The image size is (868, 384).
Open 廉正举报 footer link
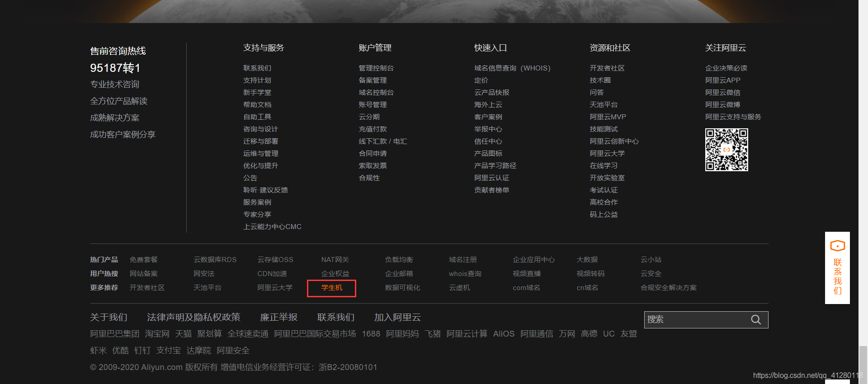[x=279, y=318]
